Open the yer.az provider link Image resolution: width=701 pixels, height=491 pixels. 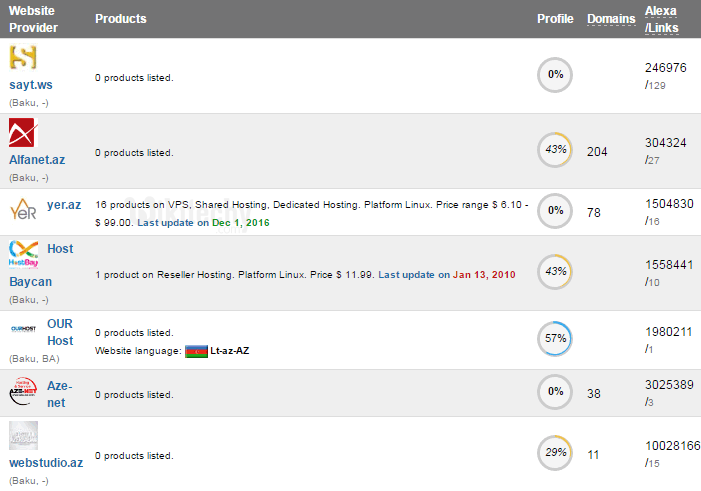(64, 205)
